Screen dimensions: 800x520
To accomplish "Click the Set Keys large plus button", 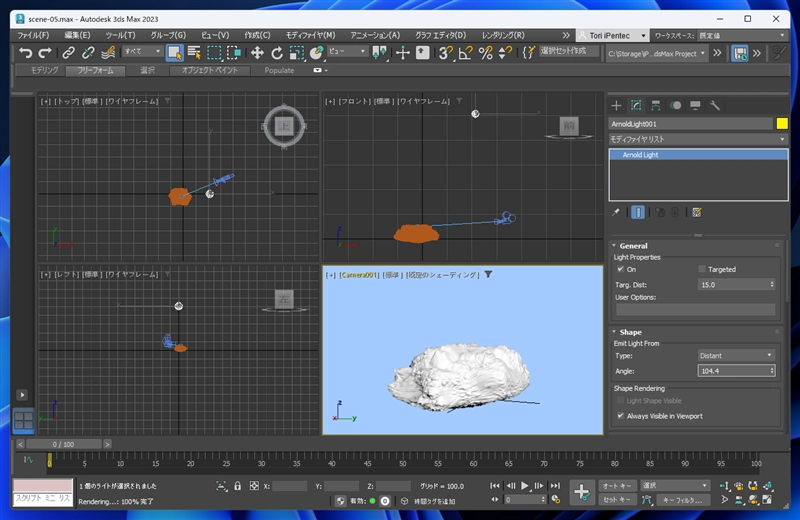I will (582, 492).
